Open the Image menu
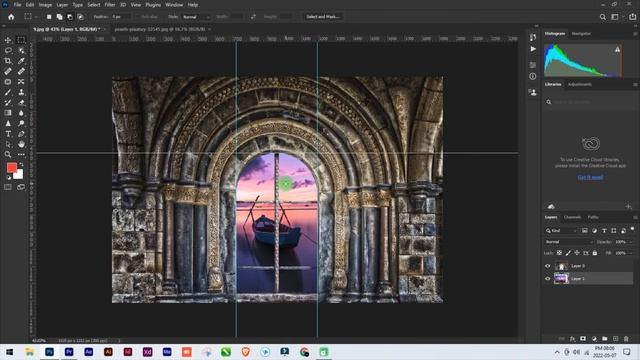 (45, 5)
